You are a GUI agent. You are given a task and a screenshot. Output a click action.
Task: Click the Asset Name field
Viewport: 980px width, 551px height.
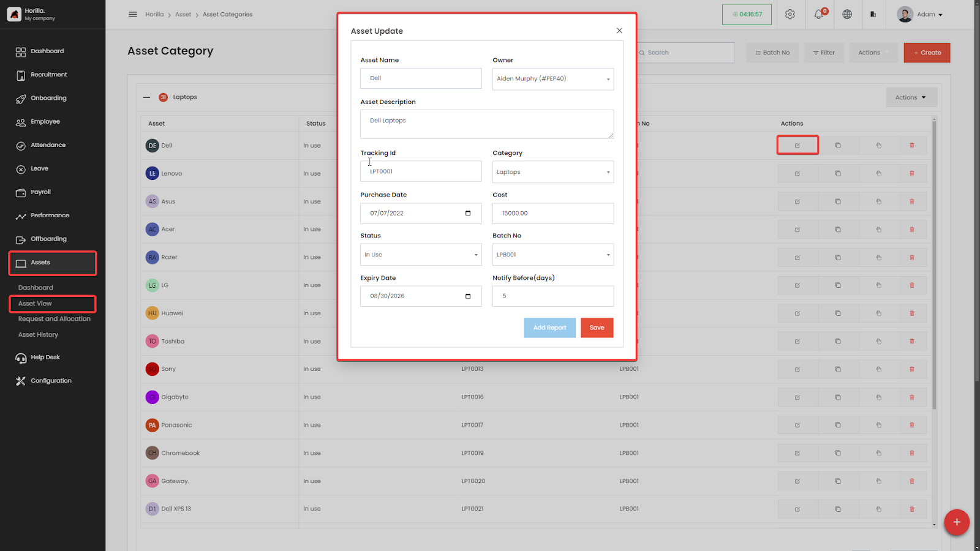tap(421, 78)
